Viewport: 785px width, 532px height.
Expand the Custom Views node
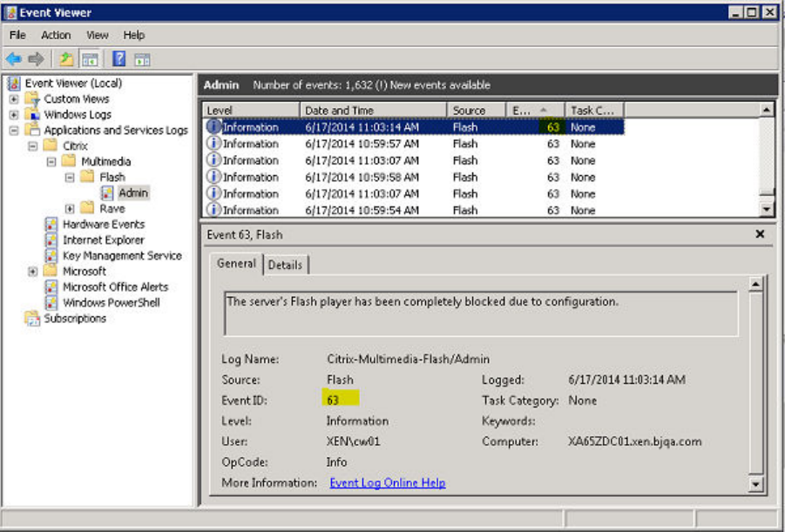tap(14, 99)
